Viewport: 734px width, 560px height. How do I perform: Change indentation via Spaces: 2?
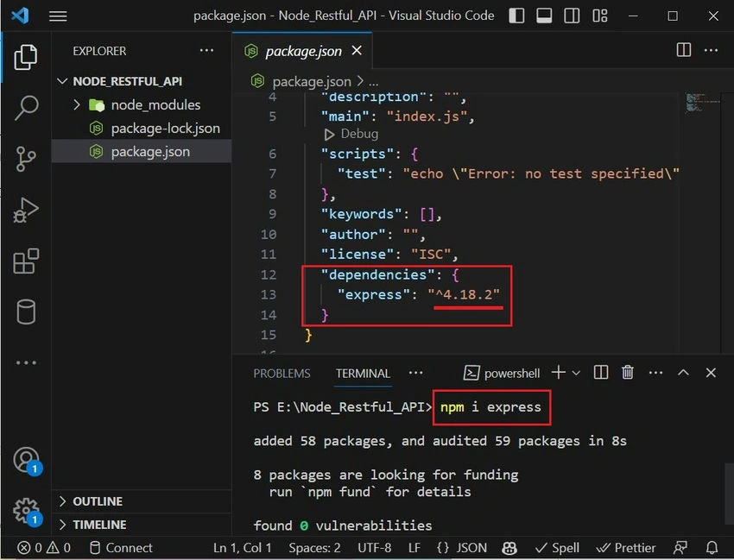pyautogui.click(x=314, y=548)
